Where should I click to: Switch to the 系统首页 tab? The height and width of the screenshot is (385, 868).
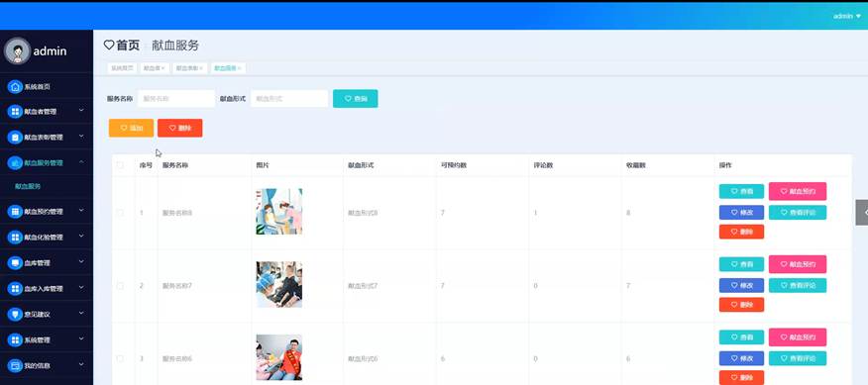coord(122,68)
